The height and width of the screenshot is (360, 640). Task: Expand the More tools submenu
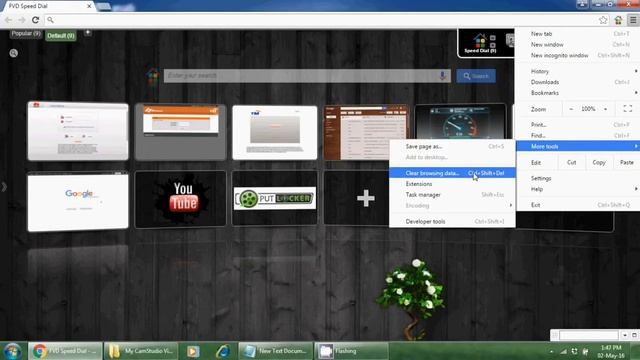click(x=578, y=146)
